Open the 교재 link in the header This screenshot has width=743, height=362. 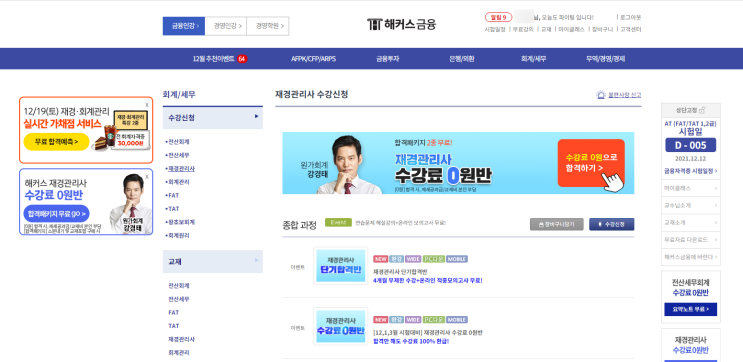click(546, 29)
